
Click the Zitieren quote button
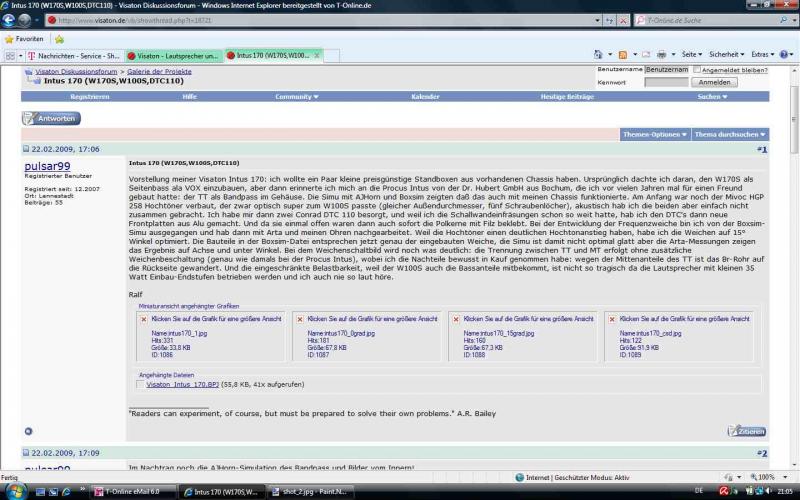(x=746, y=431)
